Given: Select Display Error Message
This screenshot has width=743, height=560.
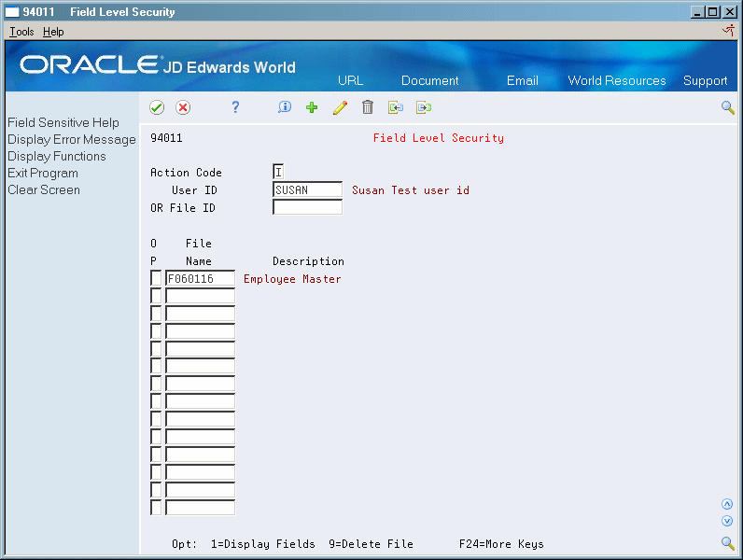Looking at the screenshot, I should 72,140.
